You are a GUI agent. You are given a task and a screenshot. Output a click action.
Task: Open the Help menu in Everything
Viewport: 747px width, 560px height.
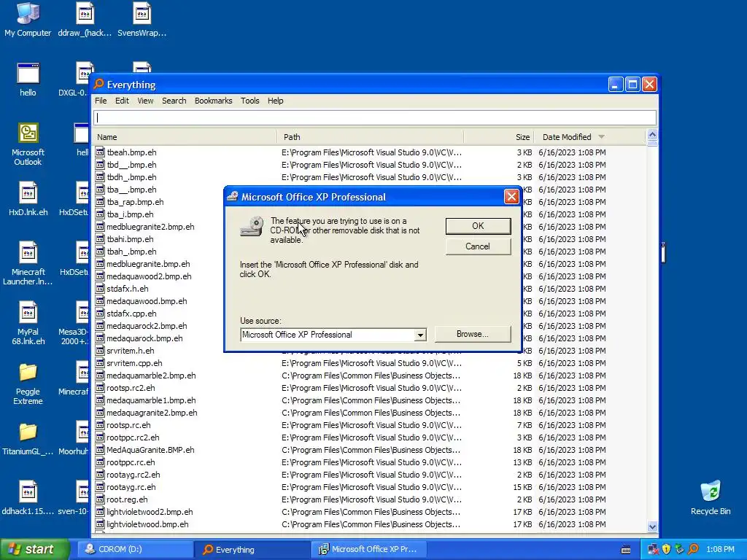275,101
